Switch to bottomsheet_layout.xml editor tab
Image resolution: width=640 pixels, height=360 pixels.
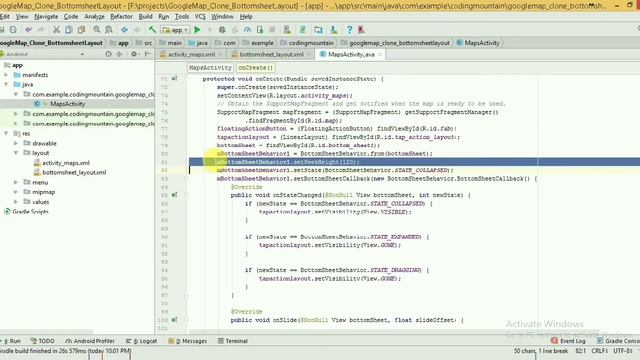[271, 54]
